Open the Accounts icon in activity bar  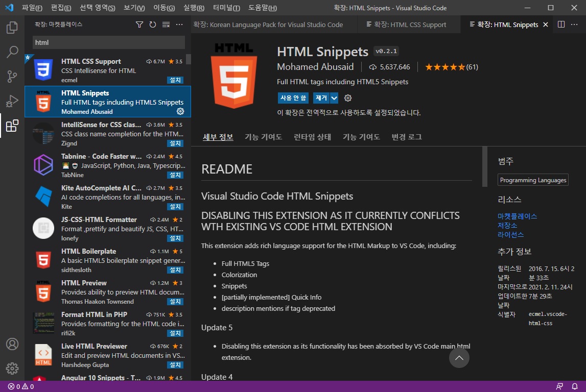12,344
